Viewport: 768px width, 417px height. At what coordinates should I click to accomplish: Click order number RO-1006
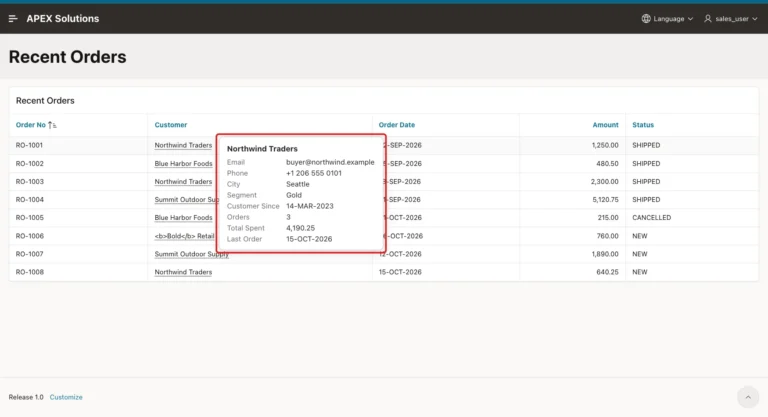pyautogui.click(x=29, y=236)
